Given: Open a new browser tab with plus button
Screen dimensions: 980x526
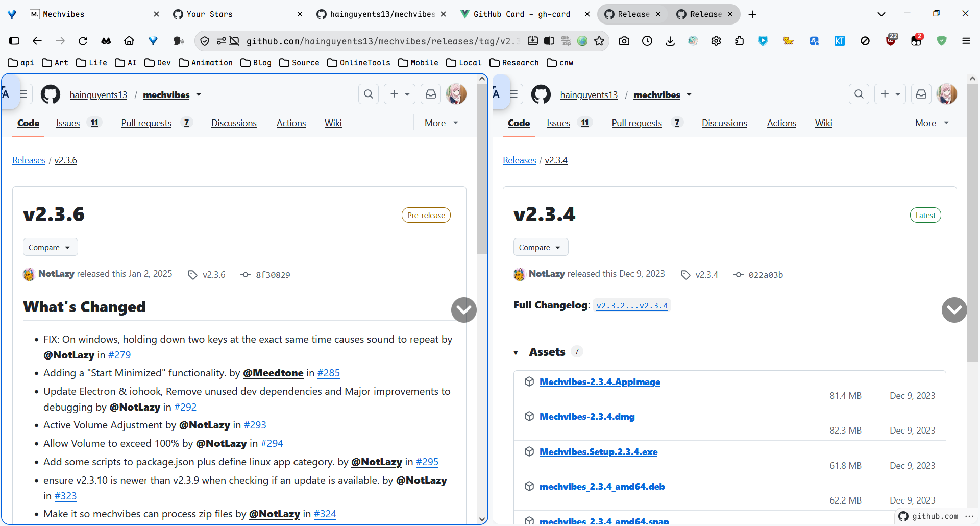Looking at the screenshot, I should [752, 14].
